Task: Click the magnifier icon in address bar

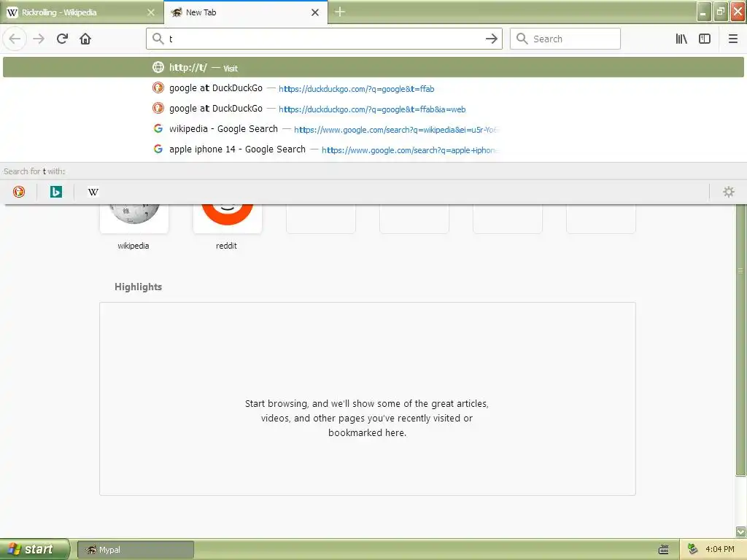Action: point(158,39)
